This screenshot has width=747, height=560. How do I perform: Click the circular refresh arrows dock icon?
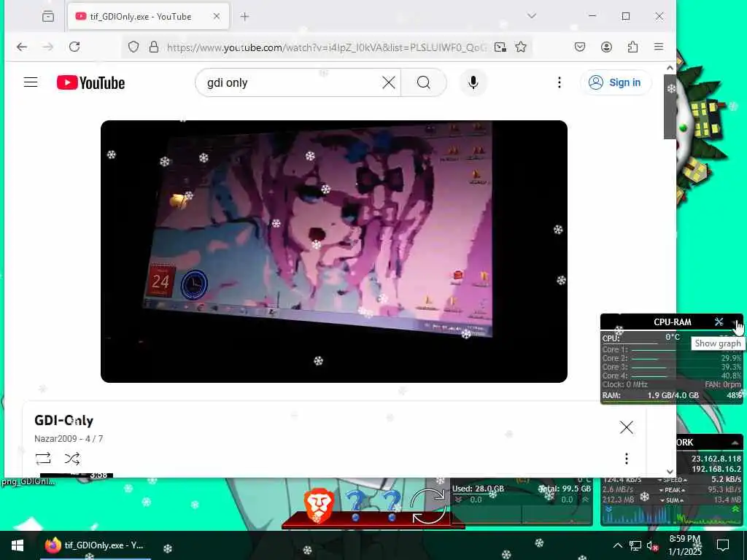(427, 506)
